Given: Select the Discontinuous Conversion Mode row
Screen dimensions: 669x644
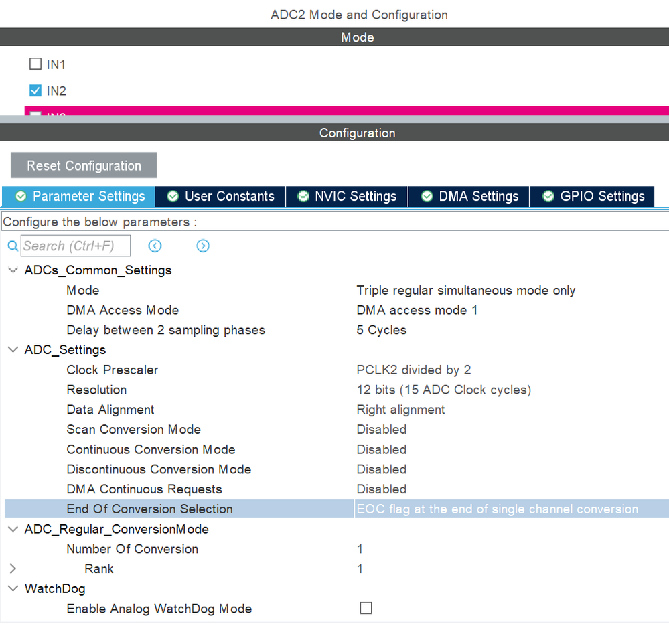Looking at the screenshot, I should (337, 469).
